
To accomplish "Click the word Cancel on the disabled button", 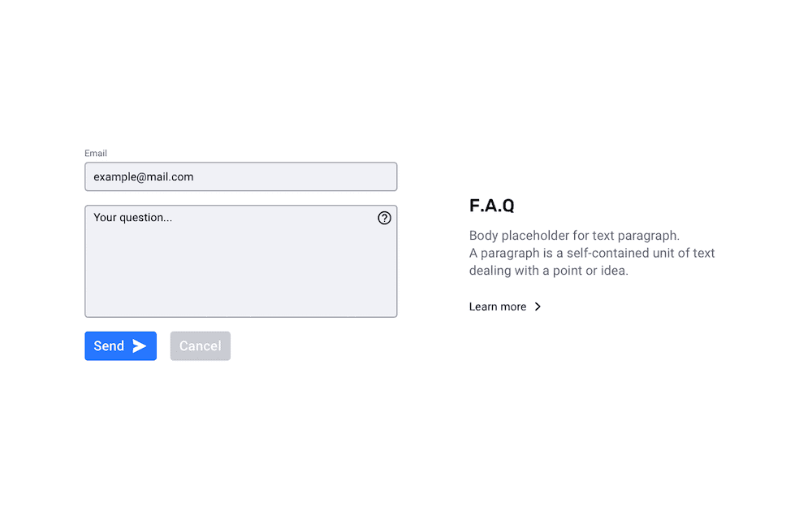I will (201, 345).
